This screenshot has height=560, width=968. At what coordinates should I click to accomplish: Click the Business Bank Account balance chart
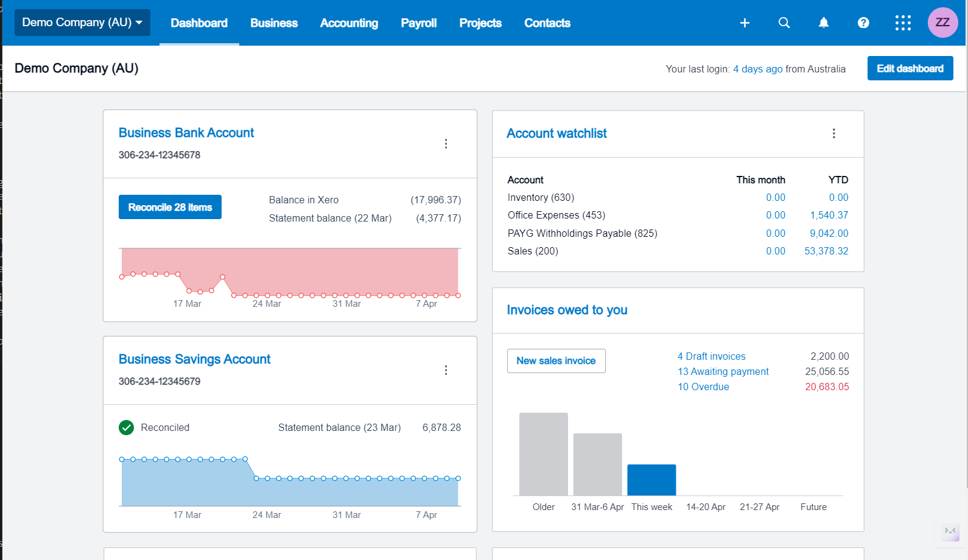pos(290,273)
